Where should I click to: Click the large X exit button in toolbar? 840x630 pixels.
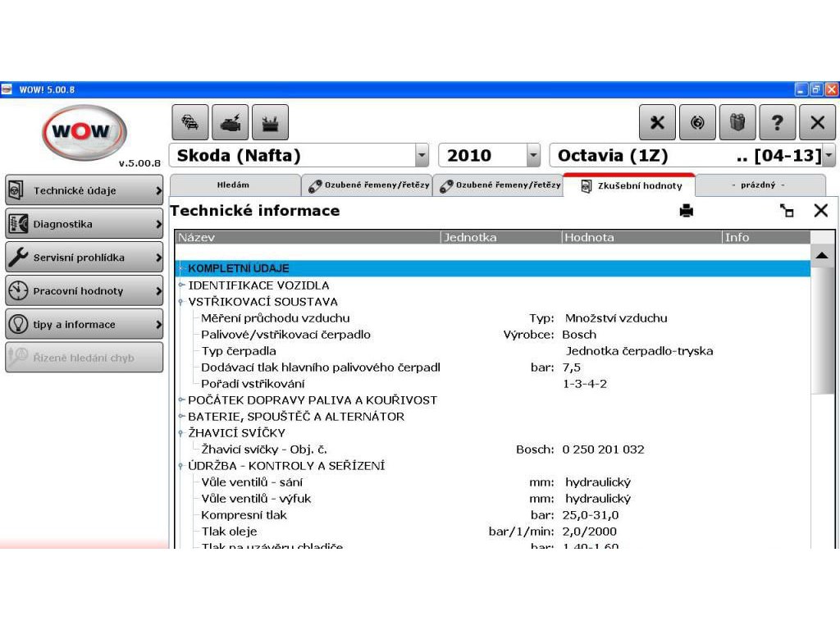(818, 123)
